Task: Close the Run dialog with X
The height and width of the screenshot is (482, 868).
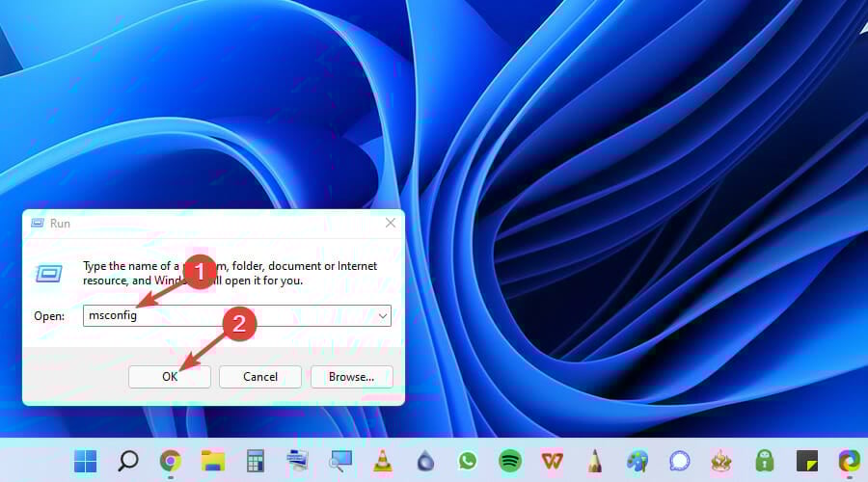Action: click(x=391, y=223)
